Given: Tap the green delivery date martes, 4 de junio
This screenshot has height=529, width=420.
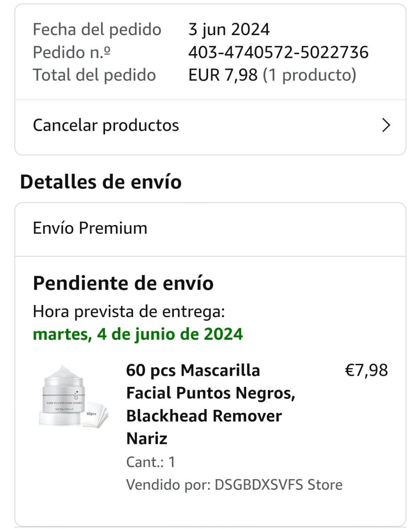Looking at the screenshot, I should click(138, 334).
